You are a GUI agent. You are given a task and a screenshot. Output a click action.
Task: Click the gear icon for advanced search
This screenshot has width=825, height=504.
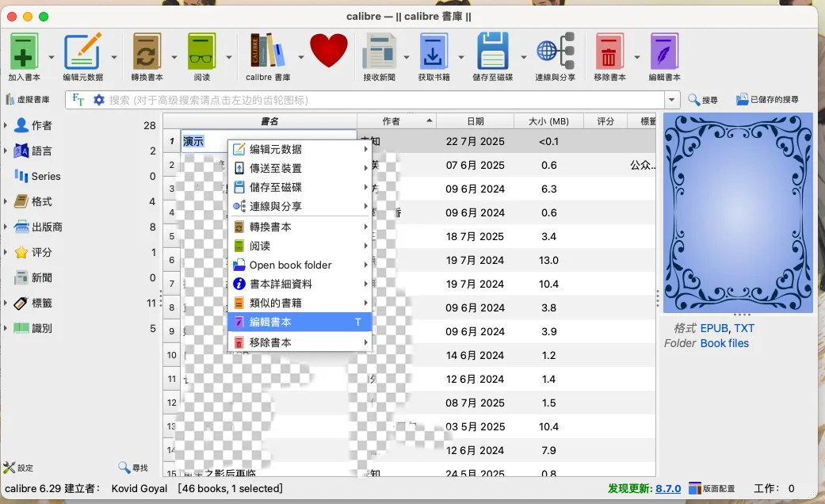pyautogui.click(x=98, y=99)
